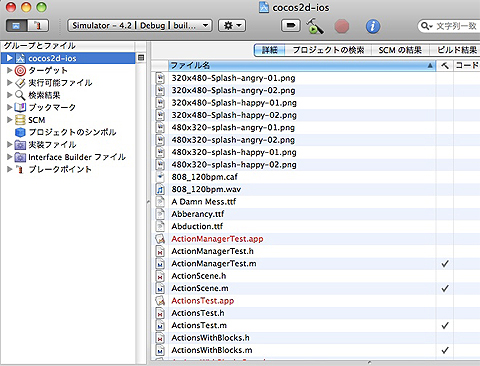480x366 pixels.
Task: Expand the ターゲット group triangle
Action: [x=10, y=70]
